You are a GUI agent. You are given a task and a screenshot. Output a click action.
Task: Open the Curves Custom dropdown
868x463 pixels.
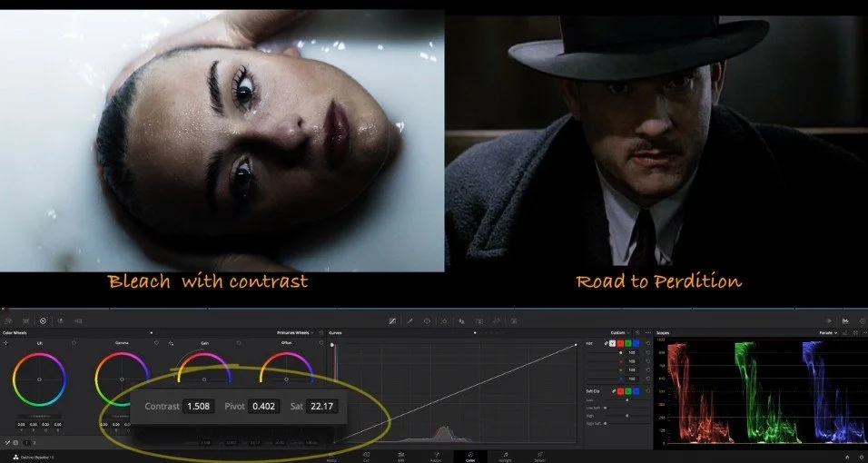(x=620, y=333)
